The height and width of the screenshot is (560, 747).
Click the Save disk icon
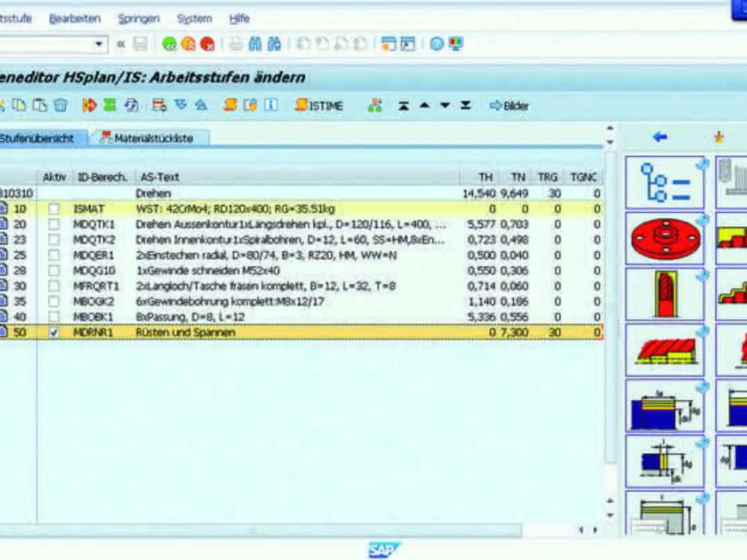140,44
